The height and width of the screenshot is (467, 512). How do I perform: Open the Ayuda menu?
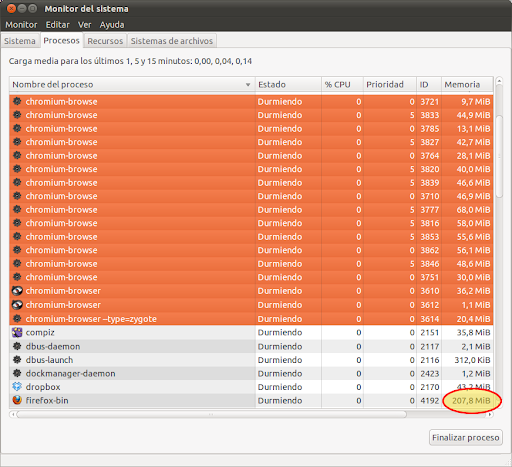tap(112, 25)
